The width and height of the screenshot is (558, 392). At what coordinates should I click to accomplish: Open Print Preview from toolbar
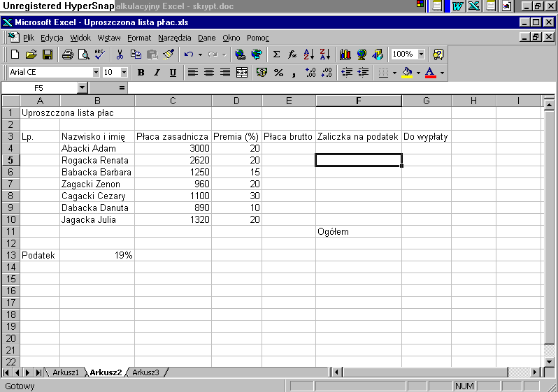pos(83,55)
